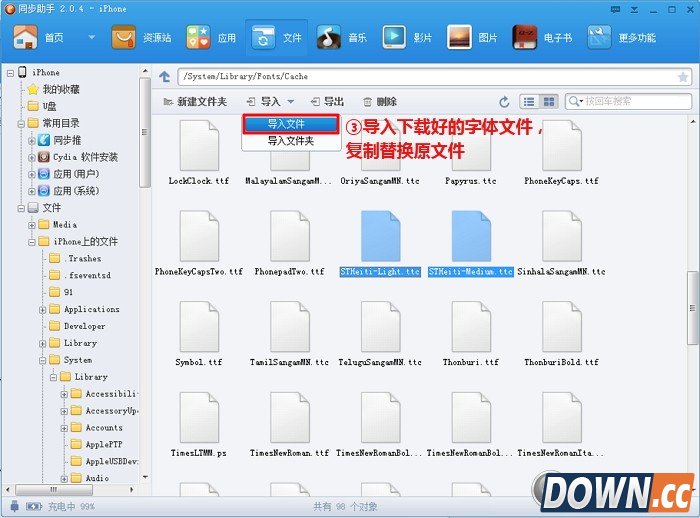Open the 更多功能 tools icon
Image resolution: width=700 pixels, height=518 pixels.
[x=599, y=37]
